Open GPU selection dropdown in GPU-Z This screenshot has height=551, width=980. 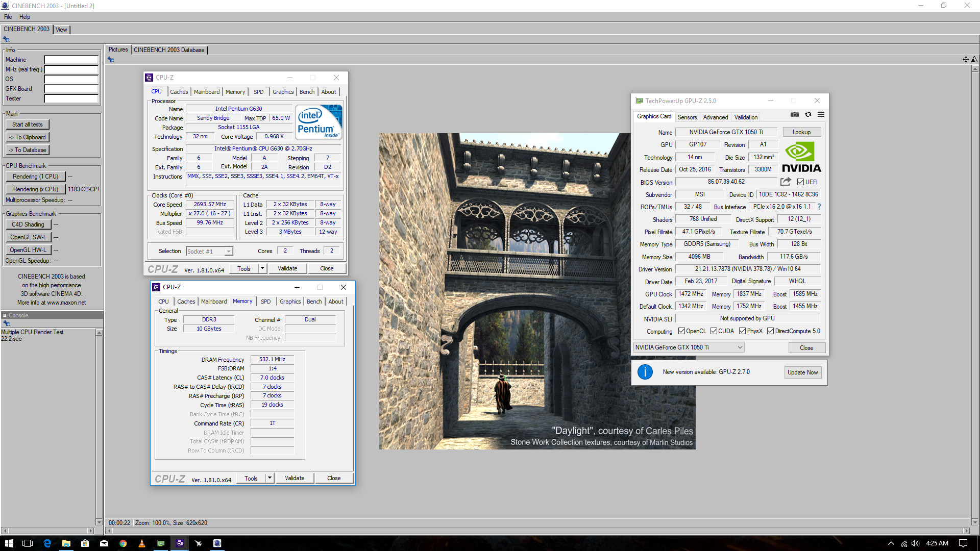pos(689,347)
